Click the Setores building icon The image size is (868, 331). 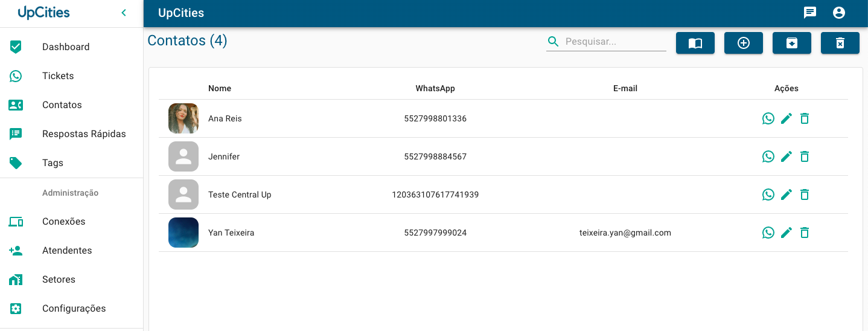click(x=16, y=280)
